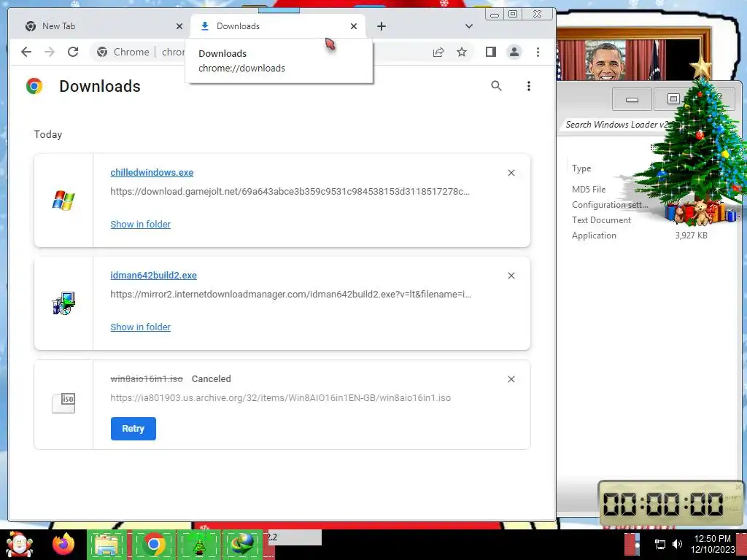The image size is (747, 560).
Task: Click the network tray icon
Action: (660, 544)
